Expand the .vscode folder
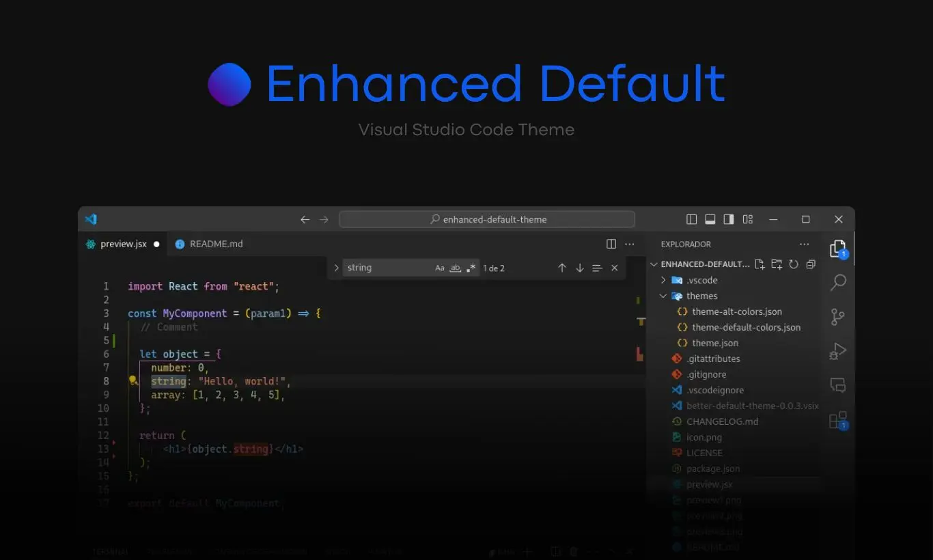This screenshot has width=933, height=560. click(663, 280)
